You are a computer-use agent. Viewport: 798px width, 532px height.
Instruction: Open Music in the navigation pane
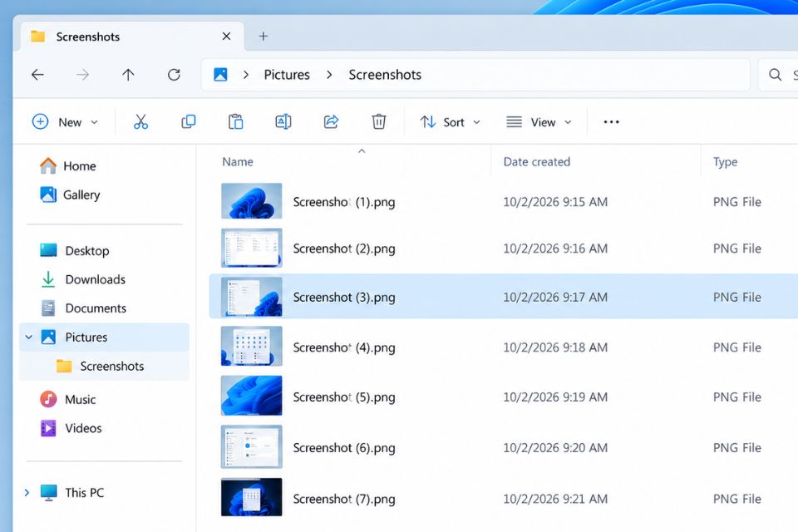coord(67,399)
